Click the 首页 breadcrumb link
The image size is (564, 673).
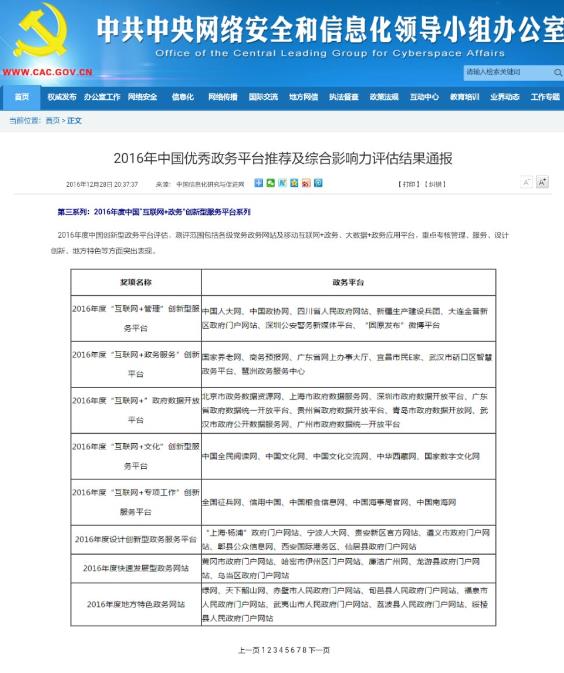(53, 121)
